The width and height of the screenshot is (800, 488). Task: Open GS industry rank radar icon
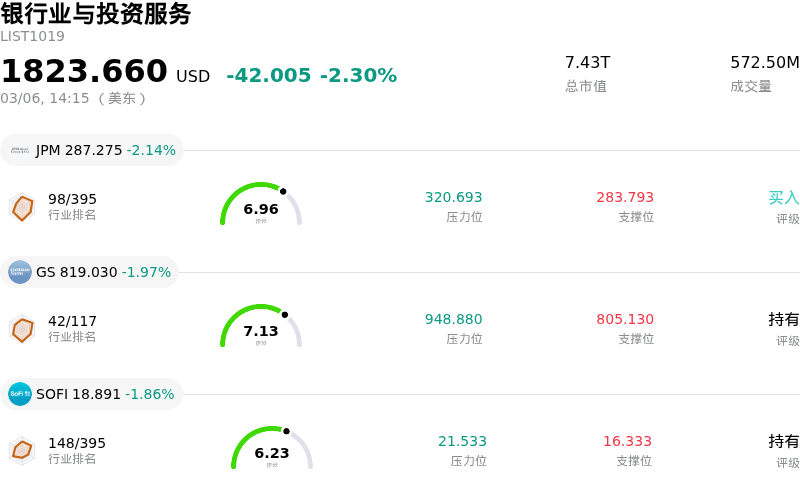coord(22,329)
